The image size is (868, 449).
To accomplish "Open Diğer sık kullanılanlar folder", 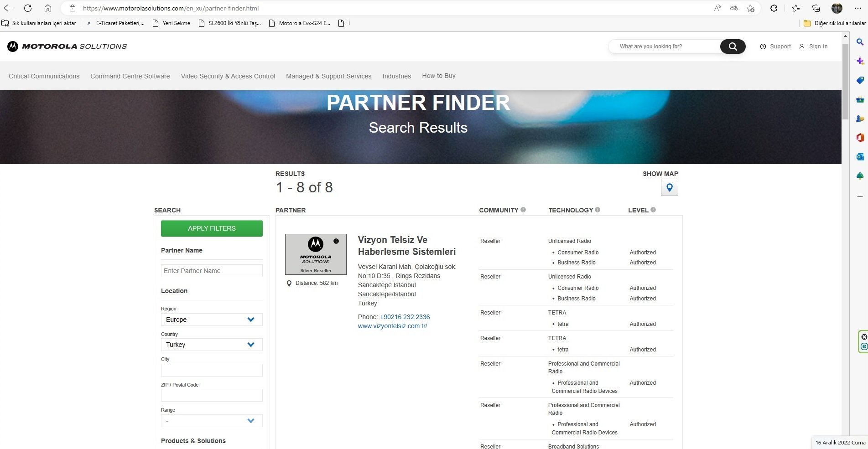I will (x=835, y=23).
